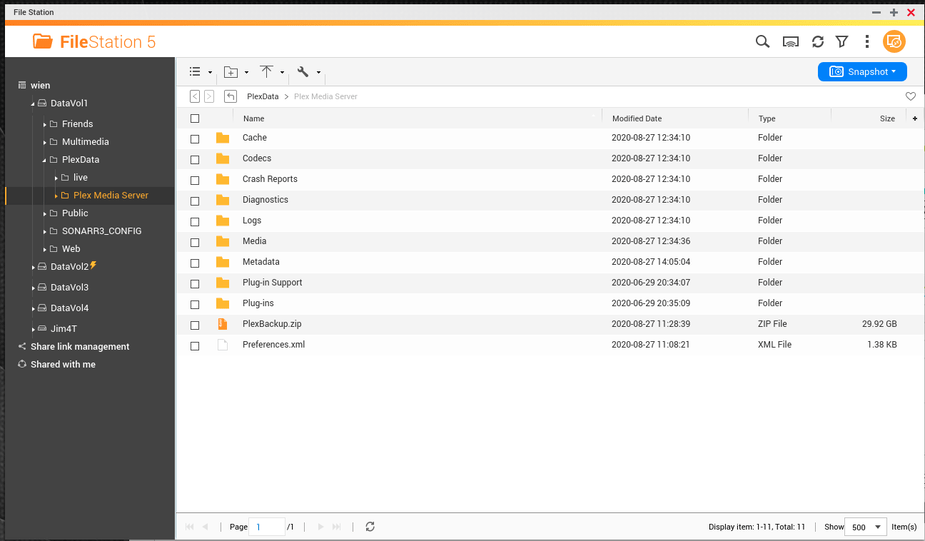Click the last page navigation icon
The width and height of the screenshot is (925, 541).
coord(336,526)
